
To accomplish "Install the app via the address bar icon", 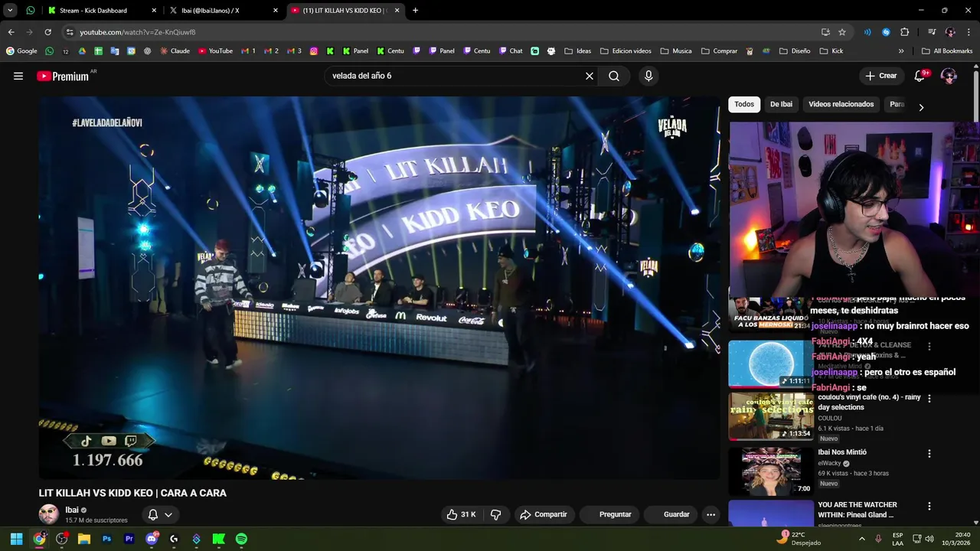I will point(825,32).
